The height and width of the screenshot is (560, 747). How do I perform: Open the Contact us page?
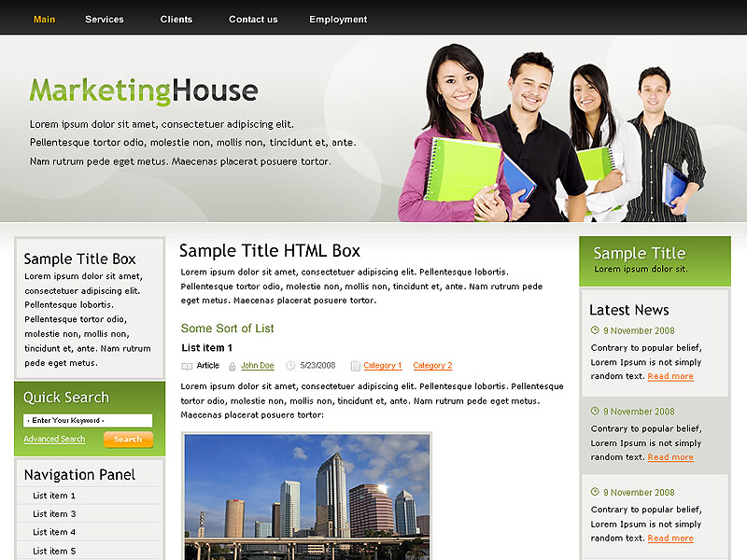click(253, 20)
